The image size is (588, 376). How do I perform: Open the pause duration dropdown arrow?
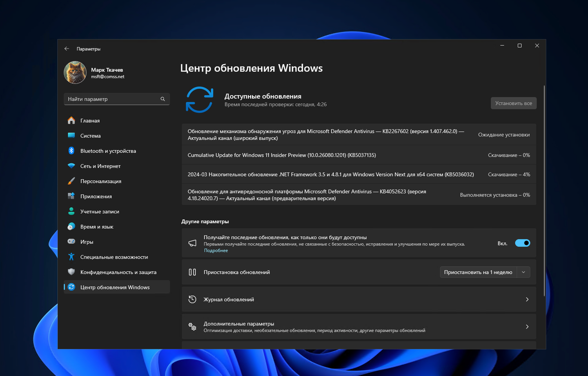523,272
